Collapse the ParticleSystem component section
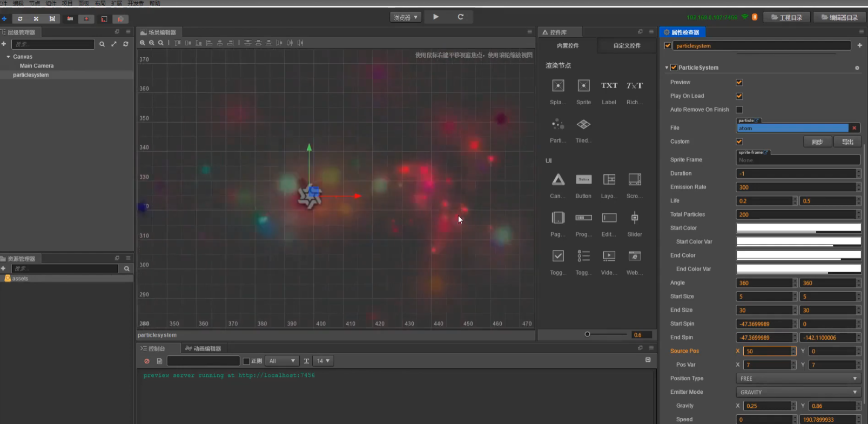Image resolution: width=868 pixels, height=424 pixels. pyautogui.click(x=667, y=68)
